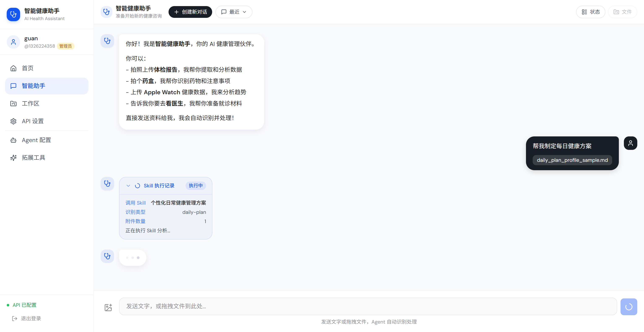Open the 文件 panel
Viewport: 644px width, 332px height.
tap(622, 12)
